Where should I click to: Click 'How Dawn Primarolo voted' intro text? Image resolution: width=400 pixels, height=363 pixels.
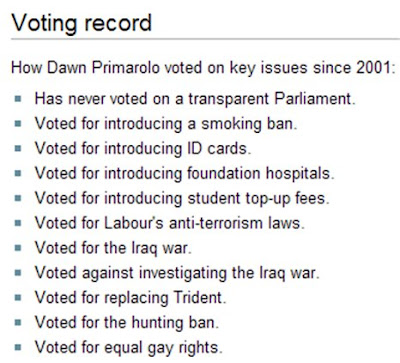point(203,68)
